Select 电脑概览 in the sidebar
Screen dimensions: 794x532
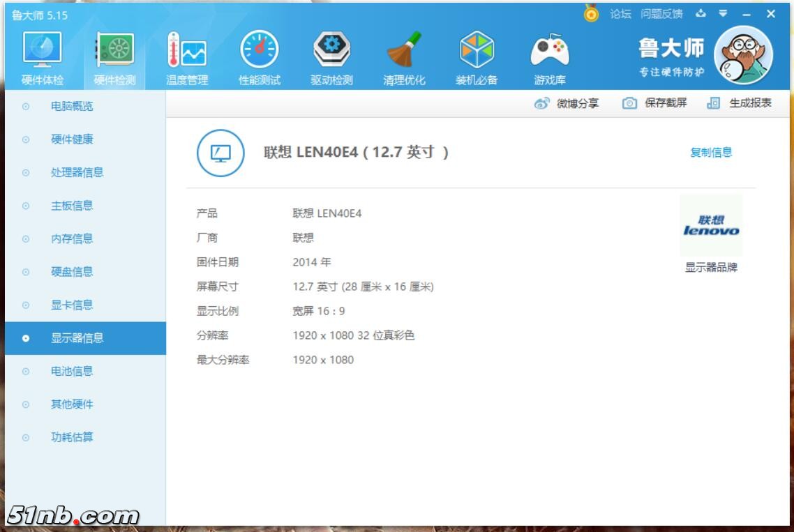(x=72, y=107)
